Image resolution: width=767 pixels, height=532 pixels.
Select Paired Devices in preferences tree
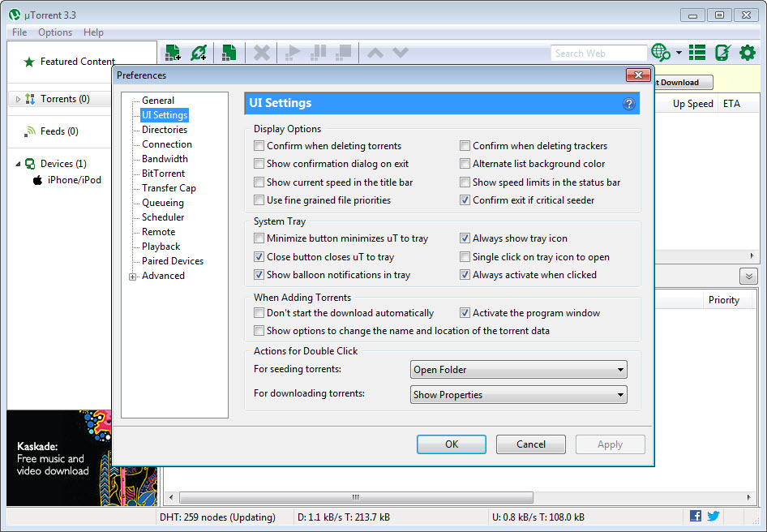coord(173,261)
